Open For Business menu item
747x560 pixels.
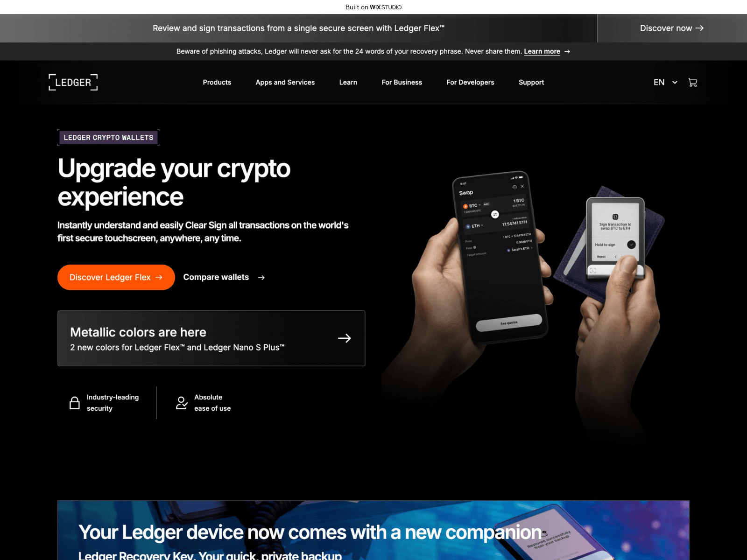tap(402, 82)
